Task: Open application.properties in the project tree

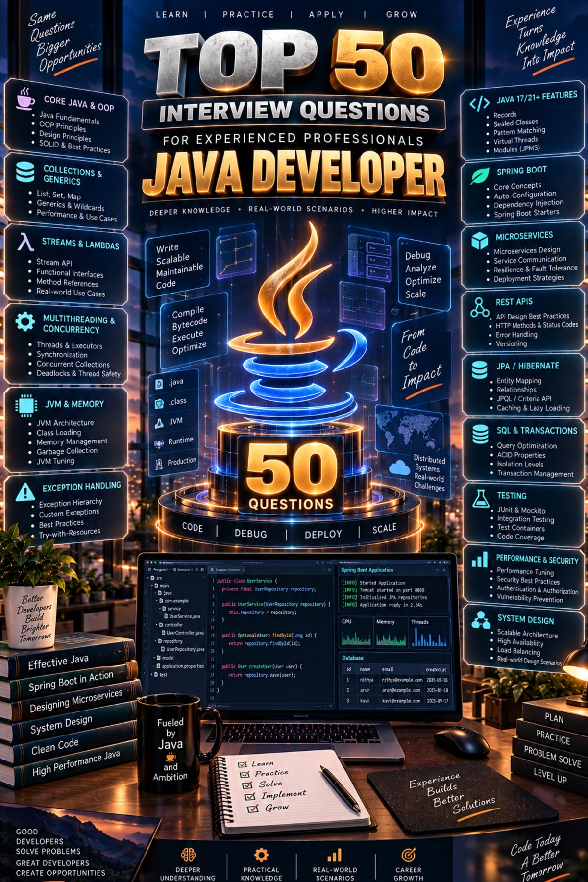Action: pyautogui.click(x=180, y=666)
